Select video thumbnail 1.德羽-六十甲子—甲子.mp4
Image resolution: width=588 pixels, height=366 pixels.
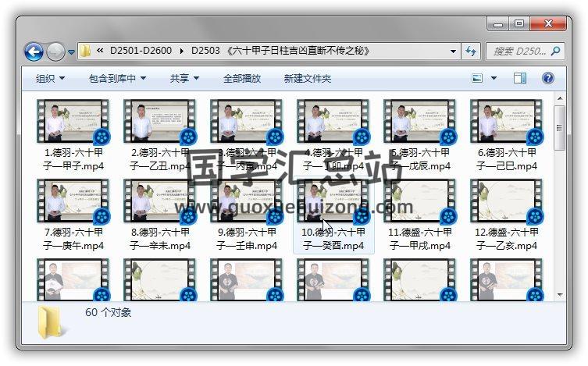pyautogui.click(x=73, y=122)
